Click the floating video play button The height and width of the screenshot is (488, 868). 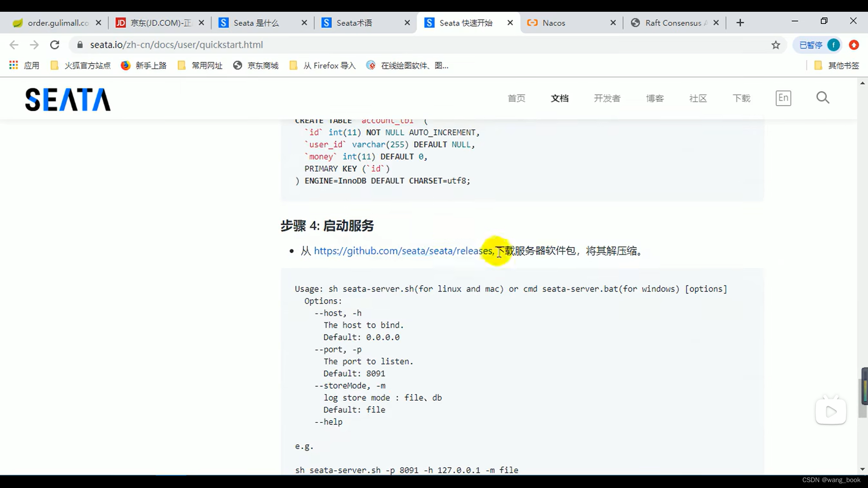point(831,411)
